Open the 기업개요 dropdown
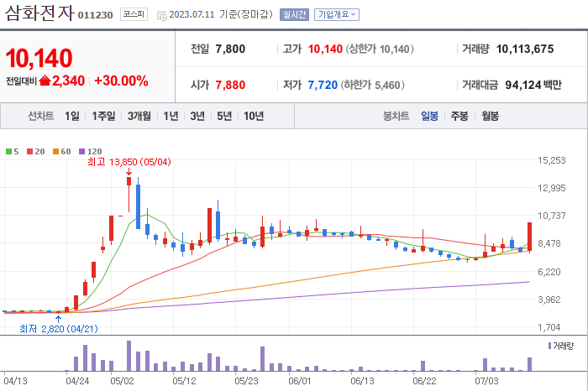The image size is (588, 391). click(x=336, y=14)
